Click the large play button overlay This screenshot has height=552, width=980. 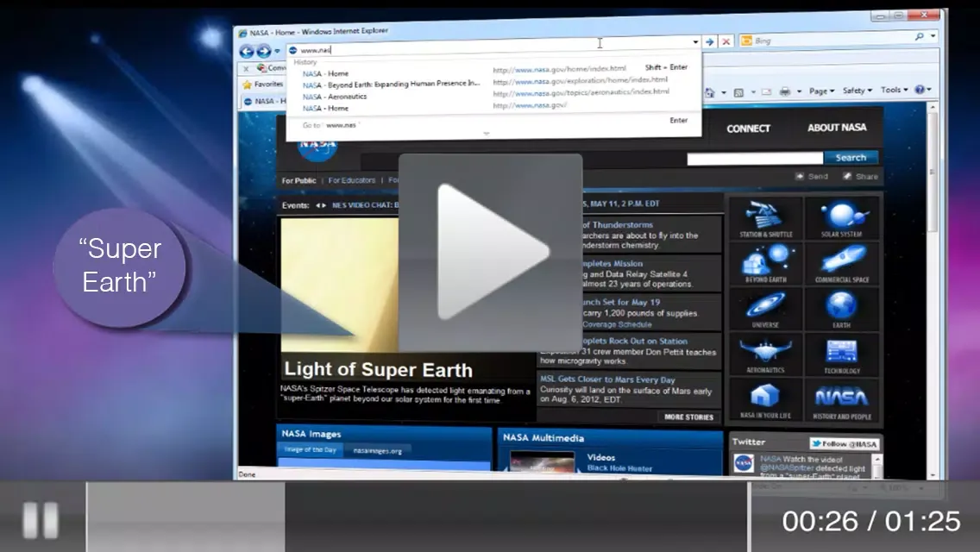point(491,253)
